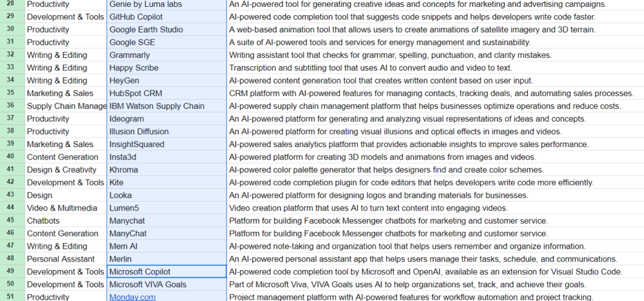Click the HubSpot CRM cell
Viewport: 644px width, 301px height.
167,93
